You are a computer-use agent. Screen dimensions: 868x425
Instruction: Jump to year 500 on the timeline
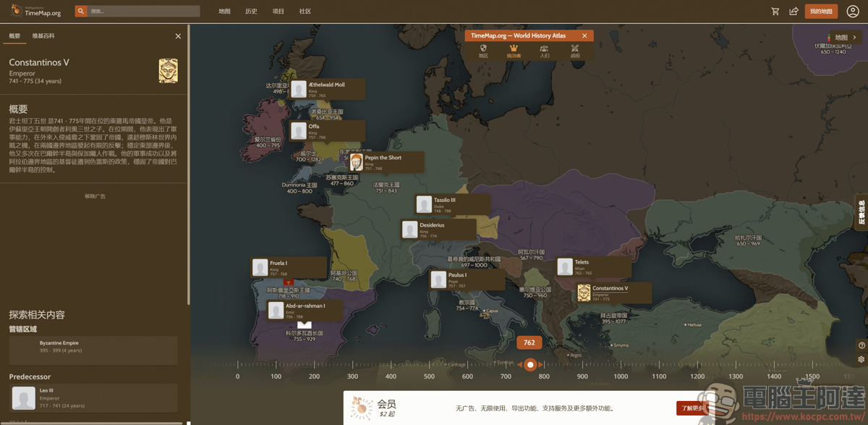click(x=429, y=376)
